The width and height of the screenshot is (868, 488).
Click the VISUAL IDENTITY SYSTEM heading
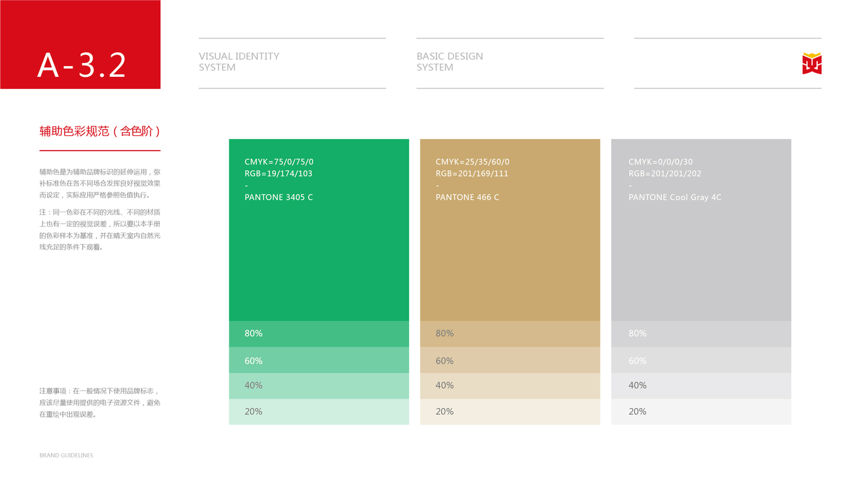coord(239,62)
